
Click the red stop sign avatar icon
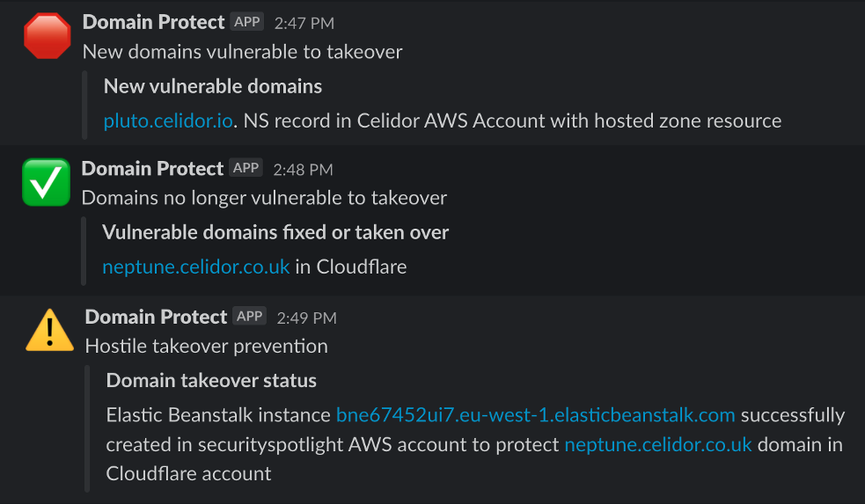coord(48,36)
